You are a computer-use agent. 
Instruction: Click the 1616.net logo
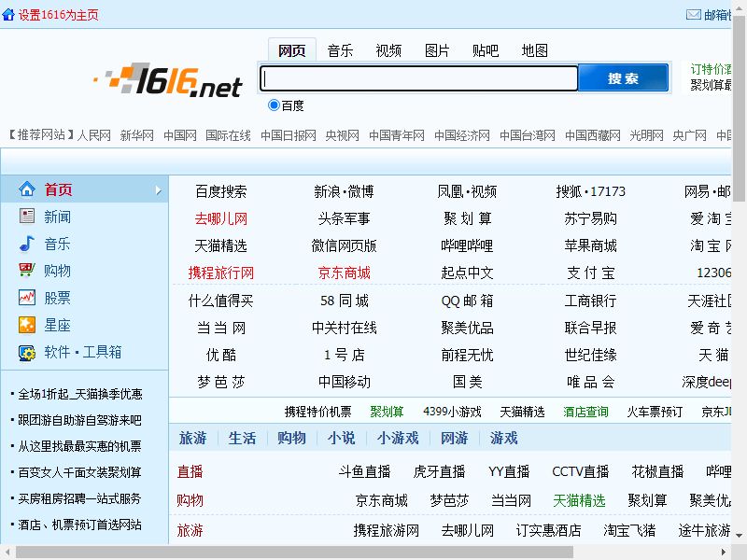168,80
